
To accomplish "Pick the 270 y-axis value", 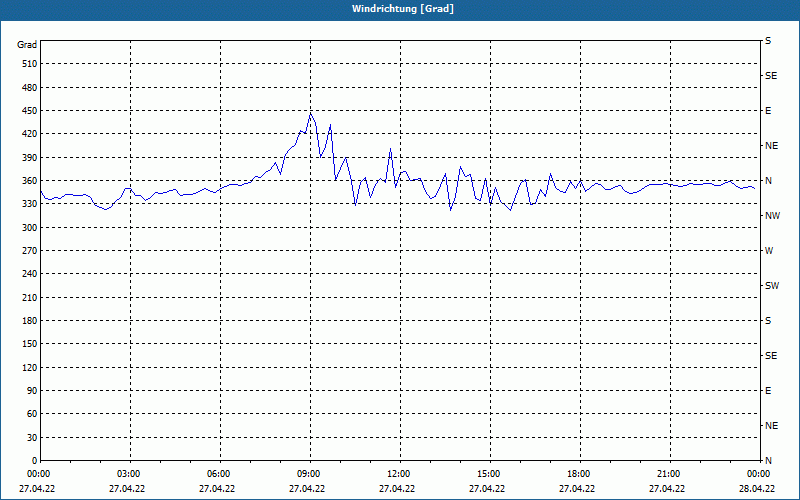I will click(29, 251).
